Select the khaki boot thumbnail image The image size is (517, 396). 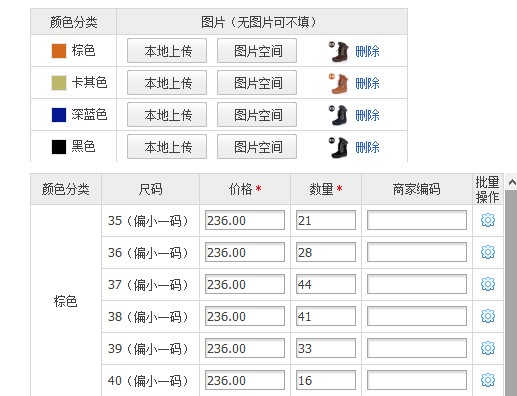coord(339,83)
